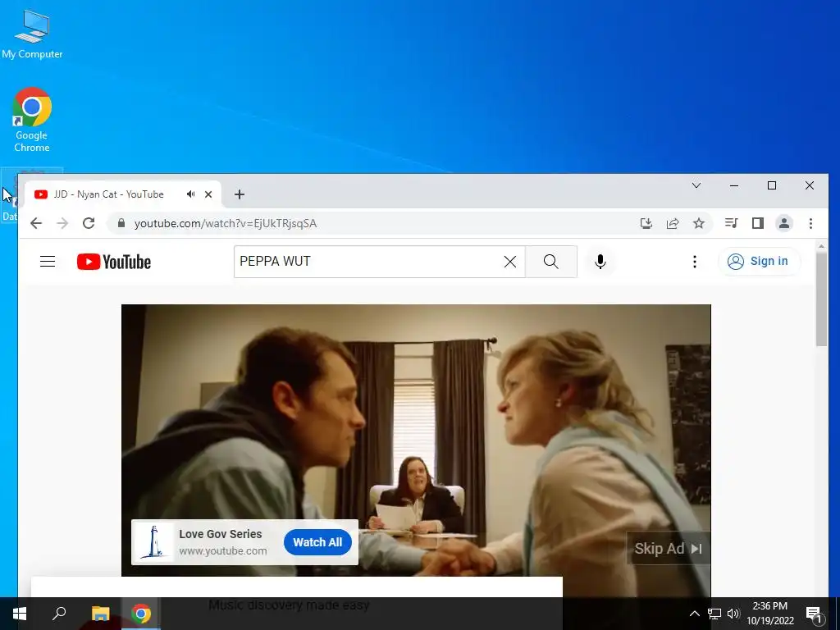The width and height of the screenshot is (840, 630).
Task: Go to the YouTube home logo
Action: (114, 262)
